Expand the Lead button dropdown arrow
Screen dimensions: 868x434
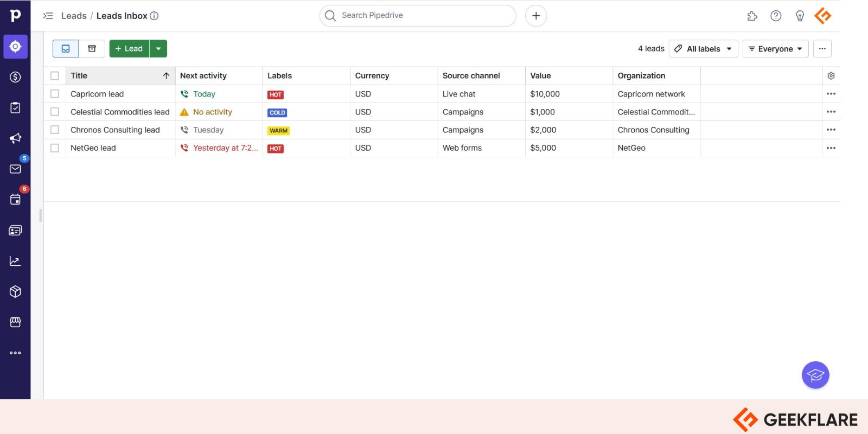tap(158, 49)
